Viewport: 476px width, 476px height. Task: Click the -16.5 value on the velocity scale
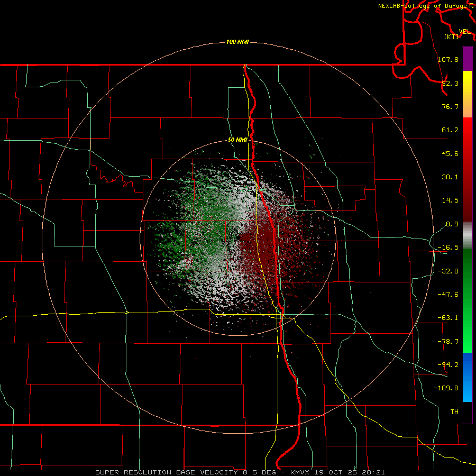pyautogui.click(x=448, y=248)
